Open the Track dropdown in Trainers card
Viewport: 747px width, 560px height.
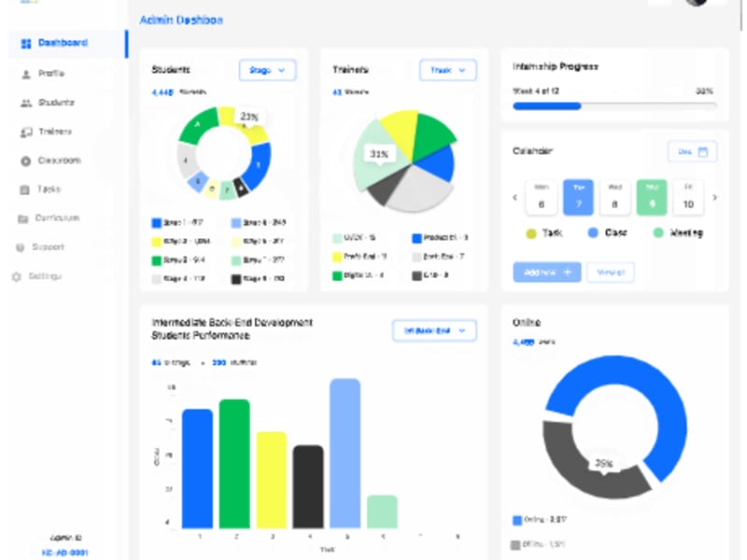pos(448,70)
